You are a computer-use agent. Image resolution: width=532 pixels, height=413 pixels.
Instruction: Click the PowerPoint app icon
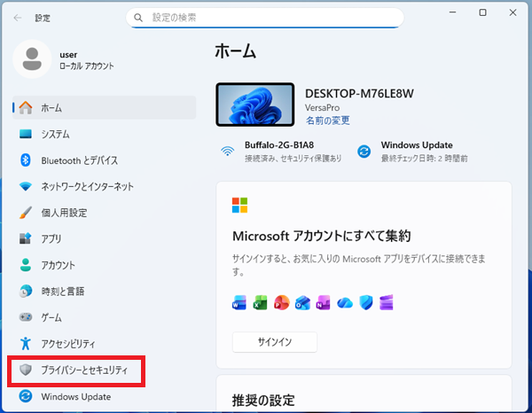[282, 302]
